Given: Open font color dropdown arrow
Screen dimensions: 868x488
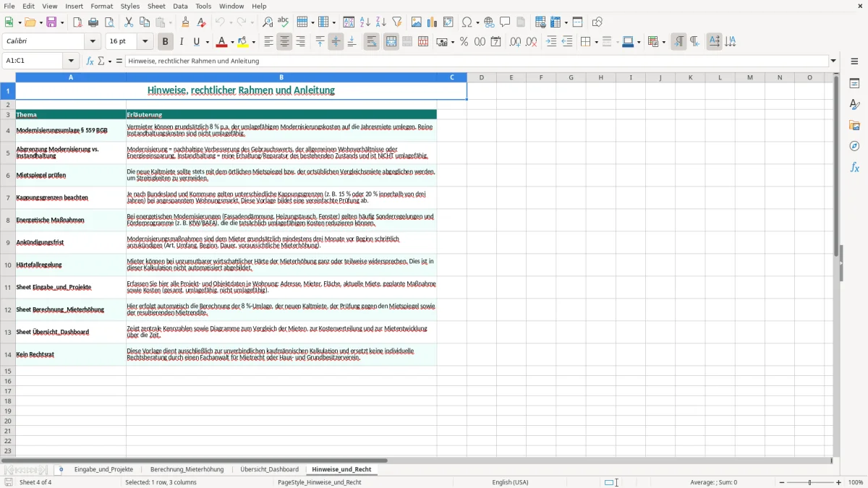Looking at the screenshot, I should point(232,42).
